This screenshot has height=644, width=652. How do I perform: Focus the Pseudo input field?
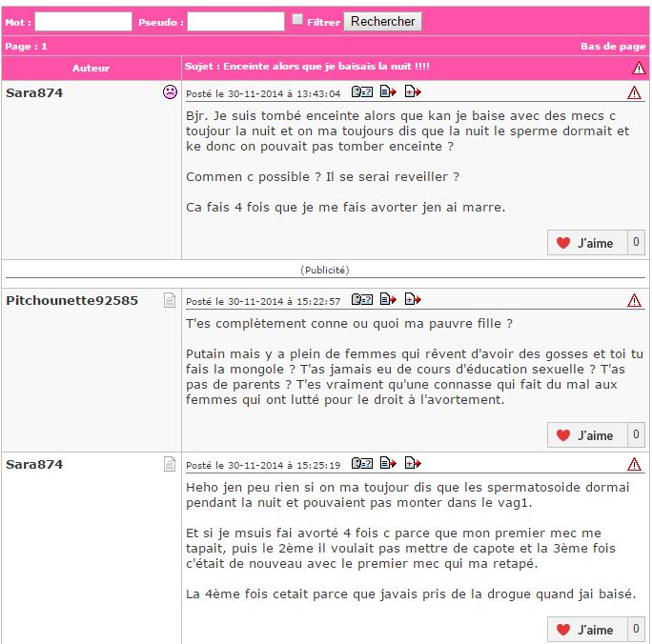point(235,21)
